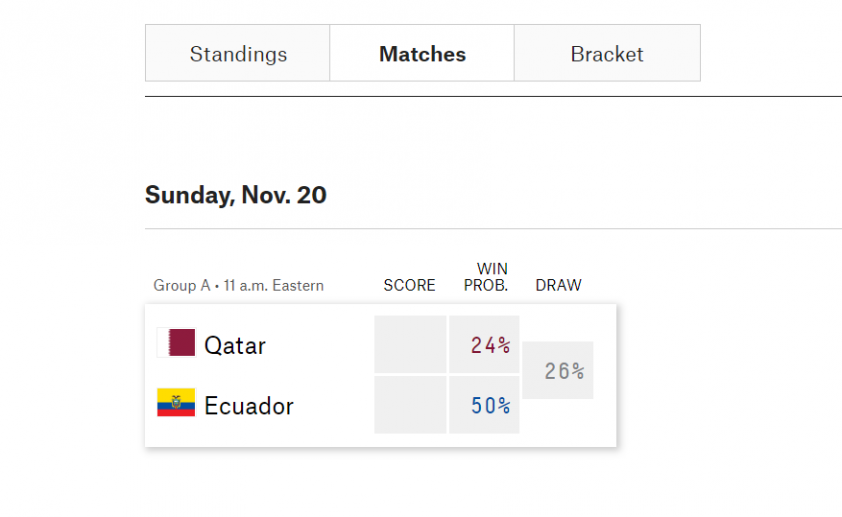Viewport: 842px width, 517px height.
Task: Click Ecuador's 50% win probability cell
Action: click(x=484, y=405)
